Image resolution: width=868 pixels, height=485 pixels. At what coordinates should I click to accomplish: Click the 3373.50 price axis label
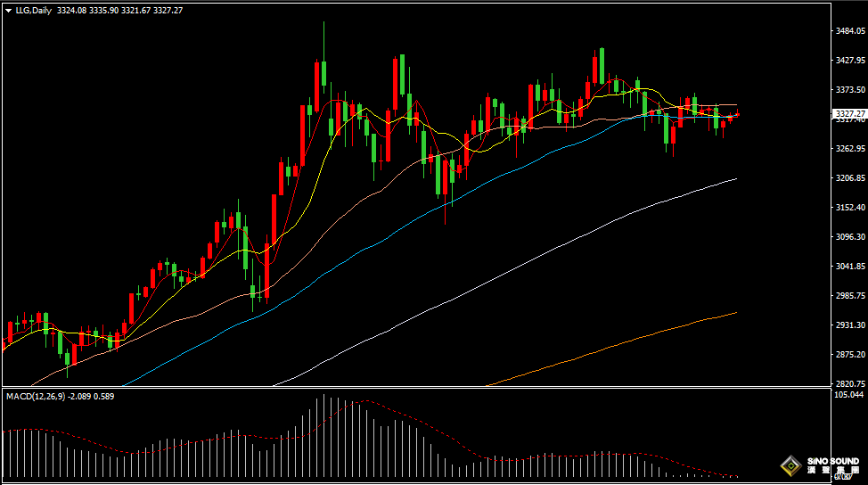click(x=850, y=90)
